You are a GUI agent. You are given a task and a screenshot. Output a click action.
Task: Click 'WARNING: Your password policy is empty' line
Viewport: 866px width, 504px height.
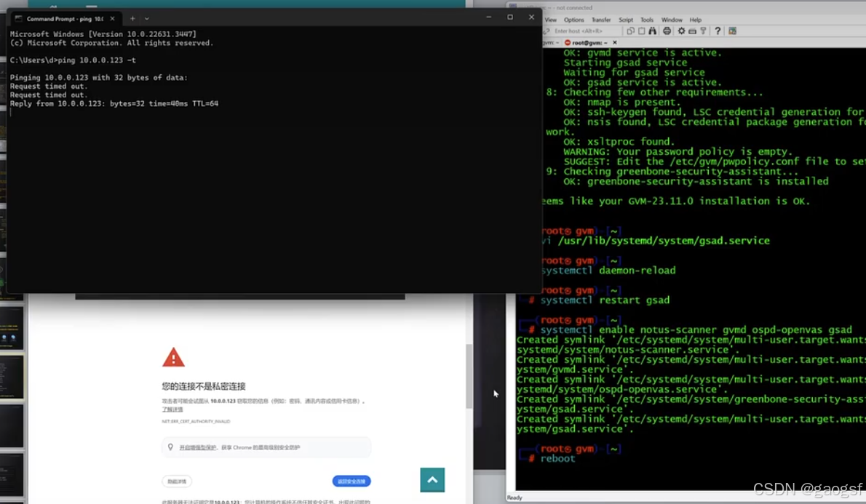(678, 152)
